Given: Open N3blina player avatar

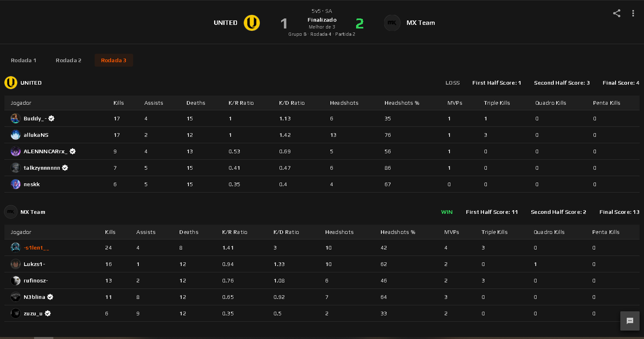Looking at the screenshot, I should tap(16, 297).
